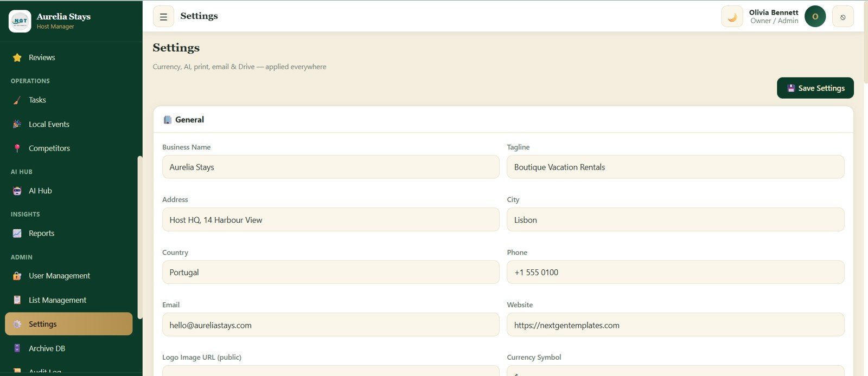Click the Tagline input field
This screenshot has width=868, height=376.
[675, 167]
